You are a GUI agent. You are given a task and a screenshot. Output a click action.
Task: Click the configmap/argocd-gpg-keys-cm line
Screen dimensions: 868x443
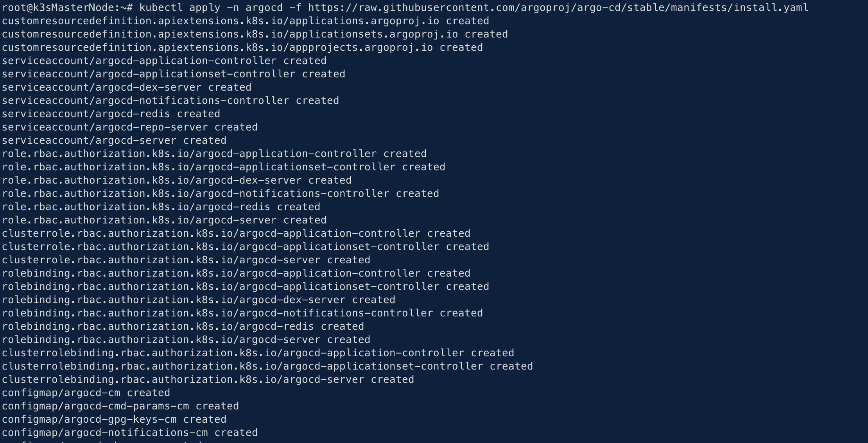114,419
